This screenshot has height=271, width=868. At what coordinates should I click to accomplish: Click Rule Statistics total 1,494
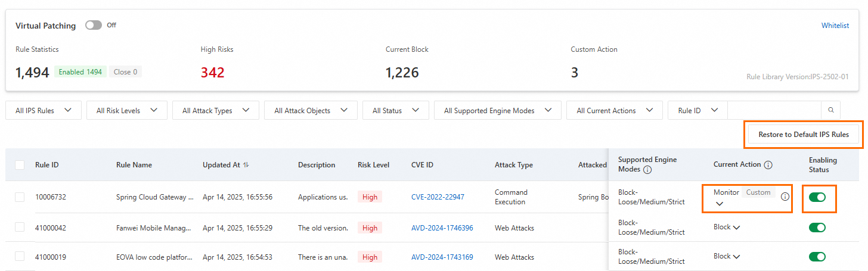pyautogui.click(x=32, y=73)
